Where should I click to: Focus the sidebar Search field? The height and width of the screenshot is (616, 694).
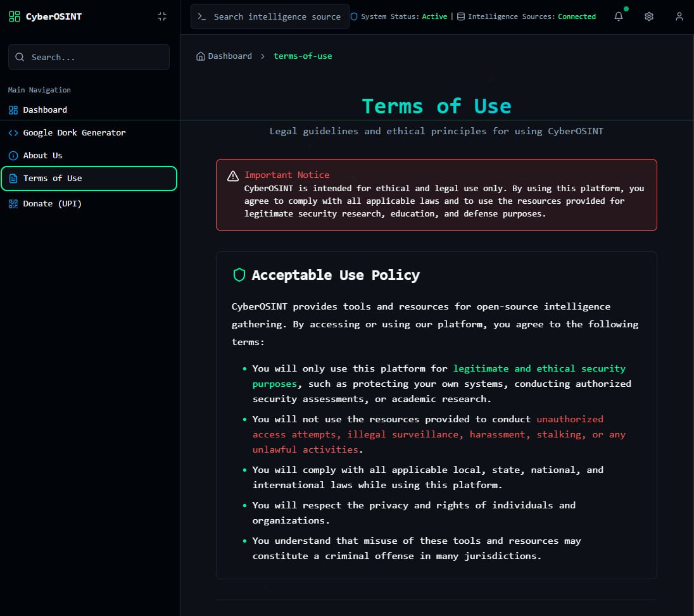[x=89, y=57]
